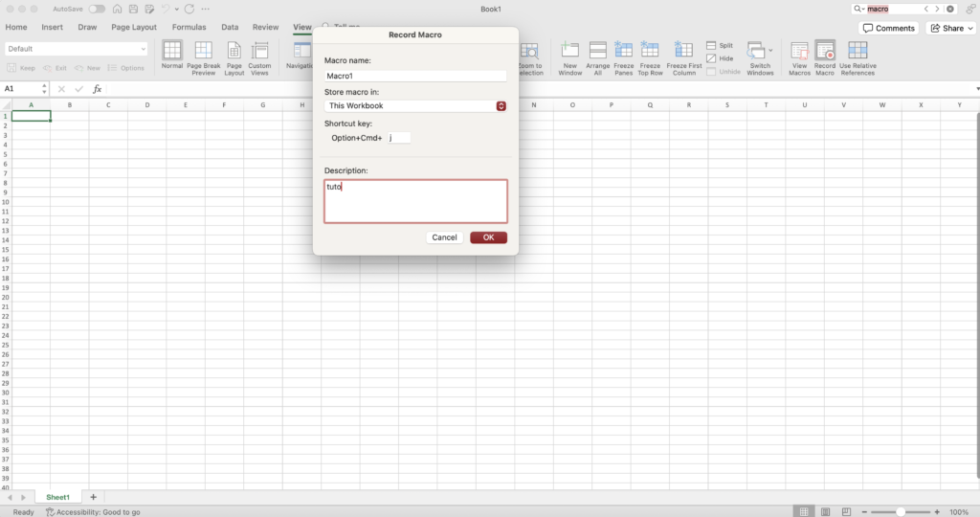This screenshot has height=517, width=980.
Task: Switch to Normal view in status bar
Action: pyautogui.click(x=804, y=511)
